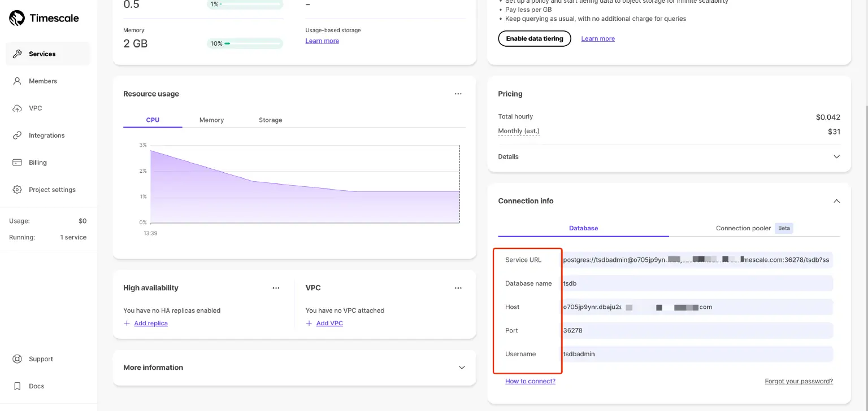Open Billing via the card icon

[x=18, y=163]
